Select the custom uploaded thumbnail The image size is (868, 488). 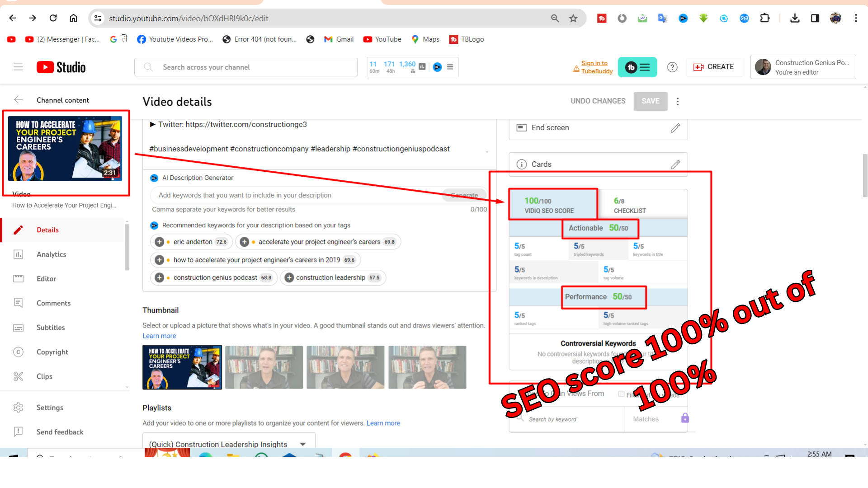pos(182,367)
